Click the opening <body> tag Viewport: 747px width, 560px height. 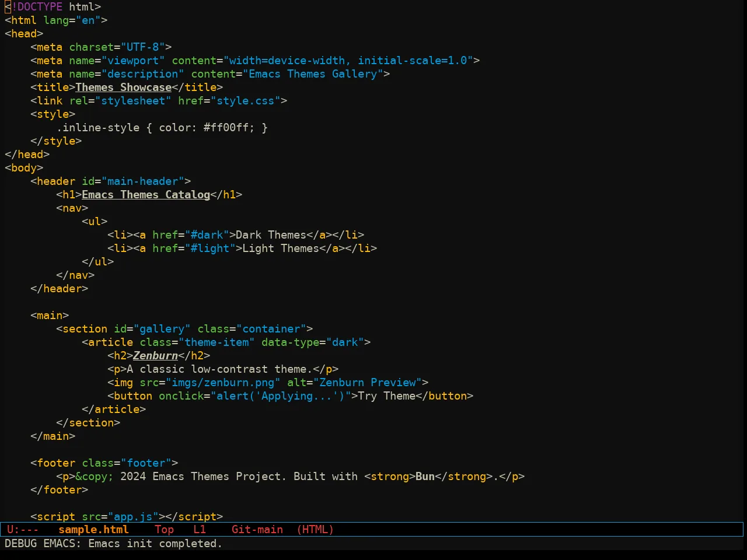click(24, 168)
